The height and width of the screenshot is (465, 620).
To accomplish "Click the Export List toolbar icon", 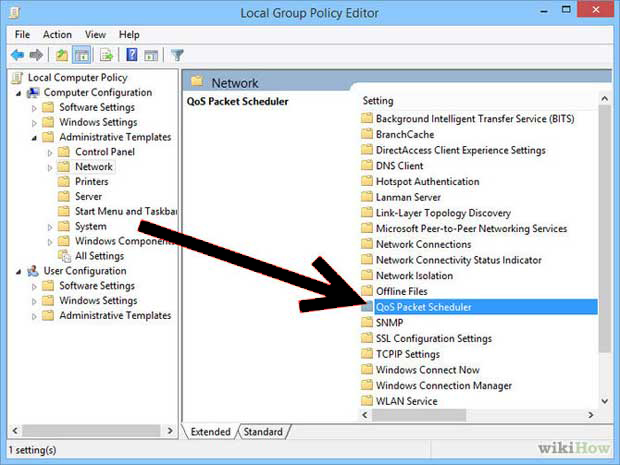I will point(107,55).
